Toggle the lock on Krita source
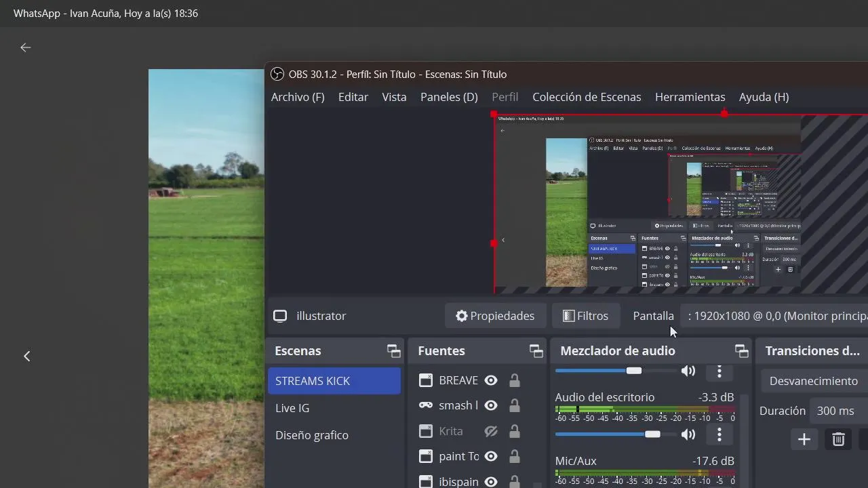This screenshot has height=488, width=868. [515, 431]
